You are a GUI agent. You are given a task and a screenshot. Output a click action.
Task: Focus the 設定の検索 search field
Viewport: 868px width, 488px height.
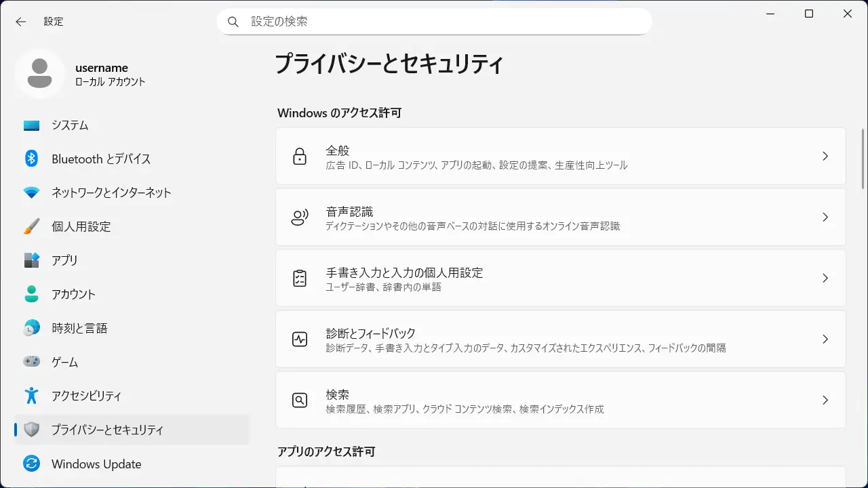(x=441, y=22)
